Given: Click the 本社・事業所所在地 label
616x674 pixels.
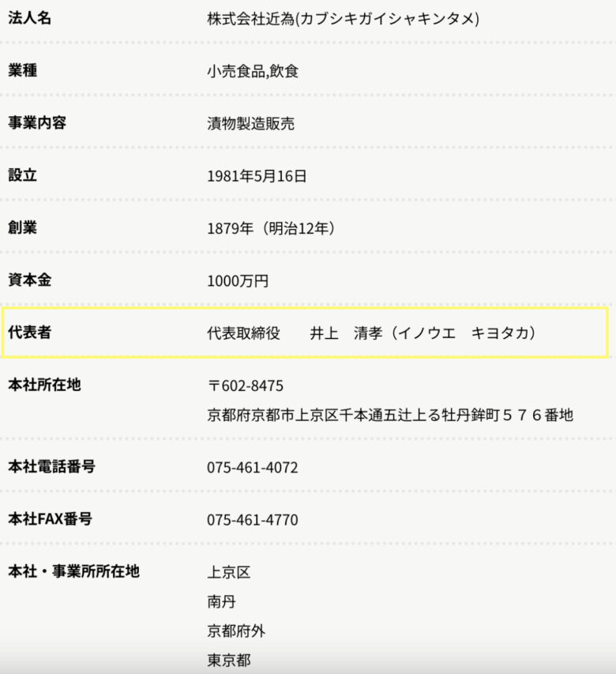Looking at the screenshot, I should click(x=74, y=572).
